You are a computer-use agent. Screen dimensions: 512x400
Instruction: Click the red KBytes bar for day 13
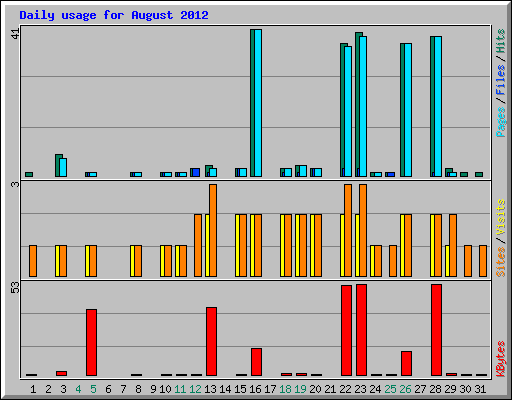pyautogui.click(x=211, y=341)
